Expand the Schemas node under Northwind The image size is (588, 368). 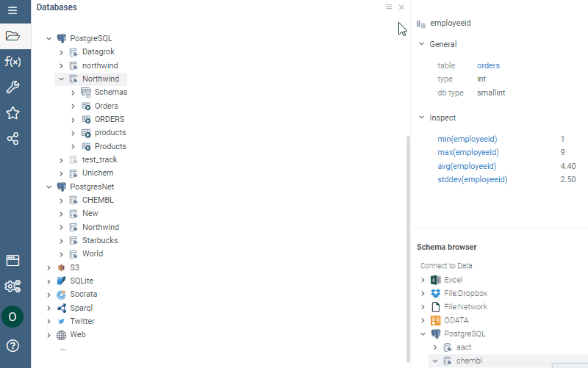coord(73,93)
